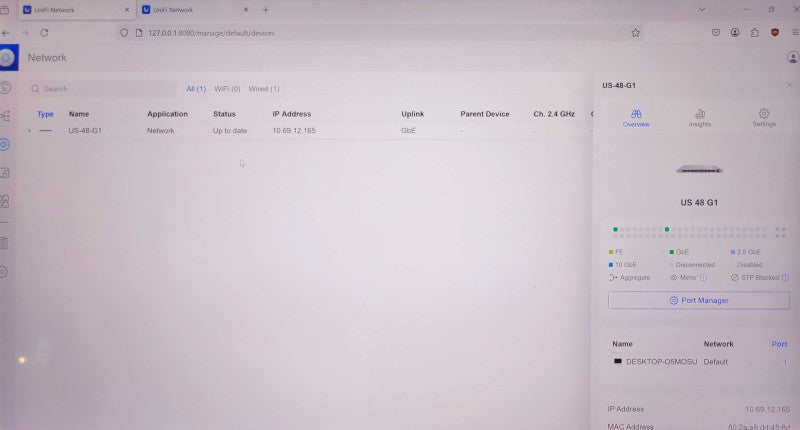
Task: Sort devices by Parent Device column
Action: pos(485,114)
